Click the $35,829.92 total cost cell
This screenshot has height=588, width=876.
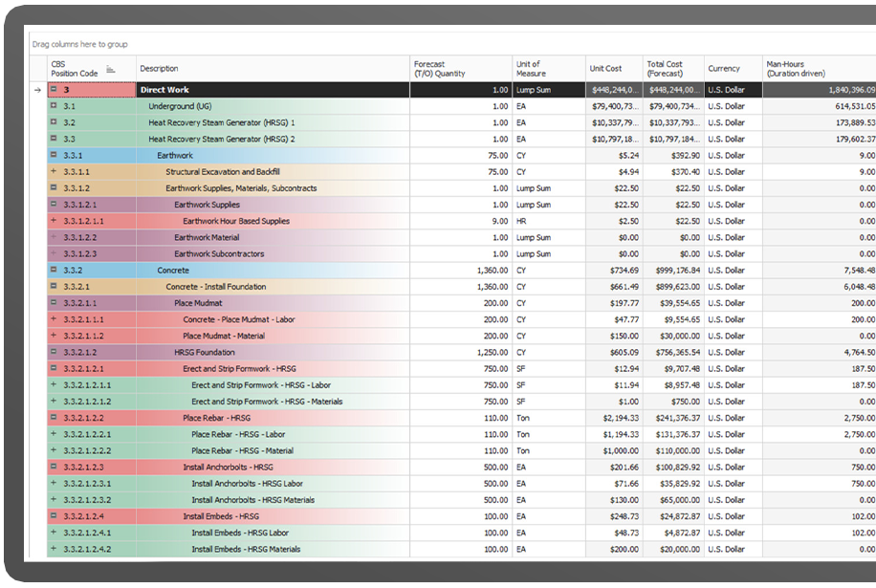click(x=673, y=484)
